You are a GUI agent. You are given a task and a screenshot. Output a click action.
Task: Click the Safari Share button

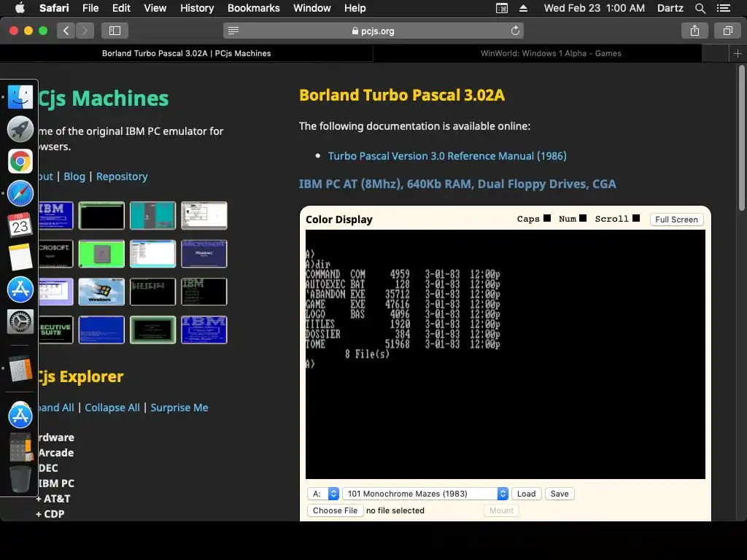point(694,31)
